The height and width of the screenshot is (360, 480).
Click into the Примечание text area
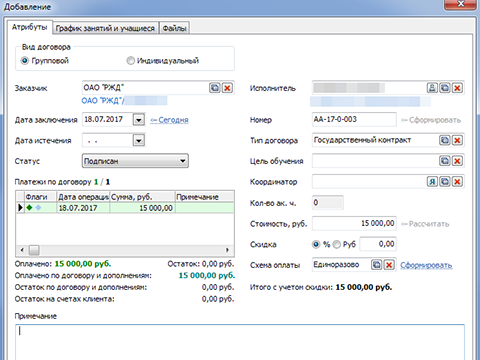(240, 342)
